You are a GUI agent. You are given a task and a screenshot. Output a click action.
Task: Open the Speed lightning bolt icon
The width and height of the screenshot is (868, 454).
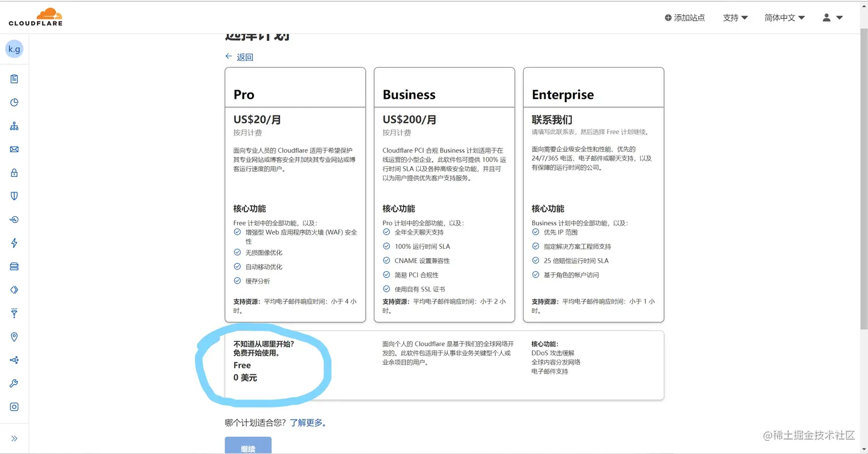coord(14,243)
